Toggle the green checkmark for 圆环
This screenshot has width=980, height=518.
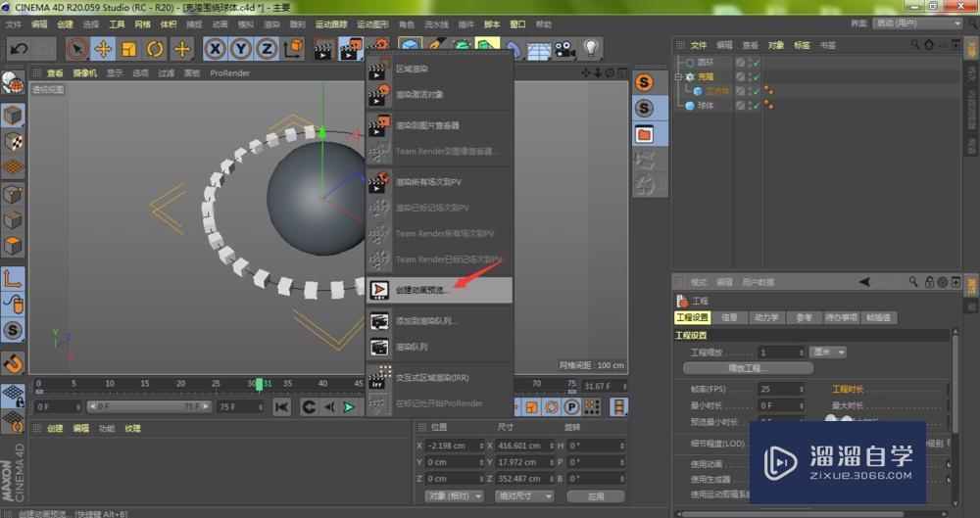(x=757, y=63)
